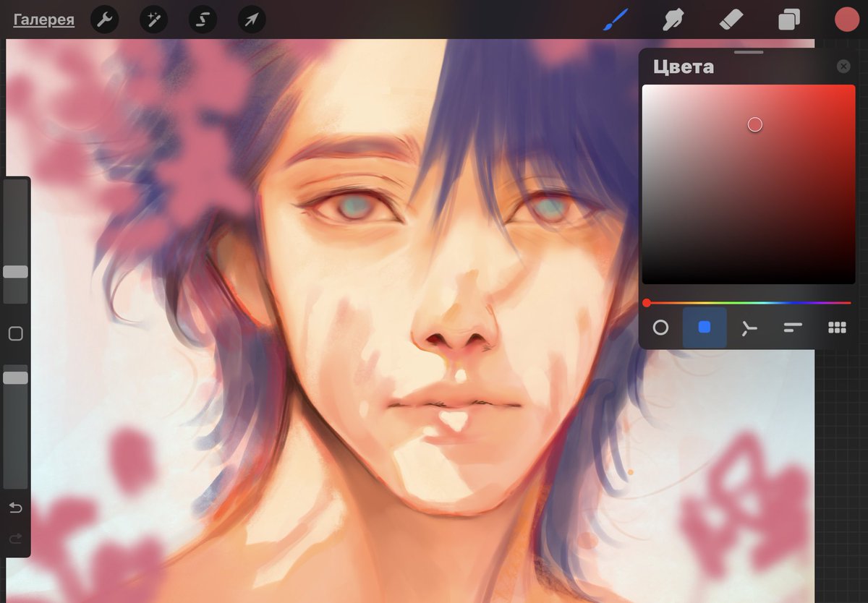Open the Actions wrench menu
This screenshot has width=868, height=603.
point(104,20)
